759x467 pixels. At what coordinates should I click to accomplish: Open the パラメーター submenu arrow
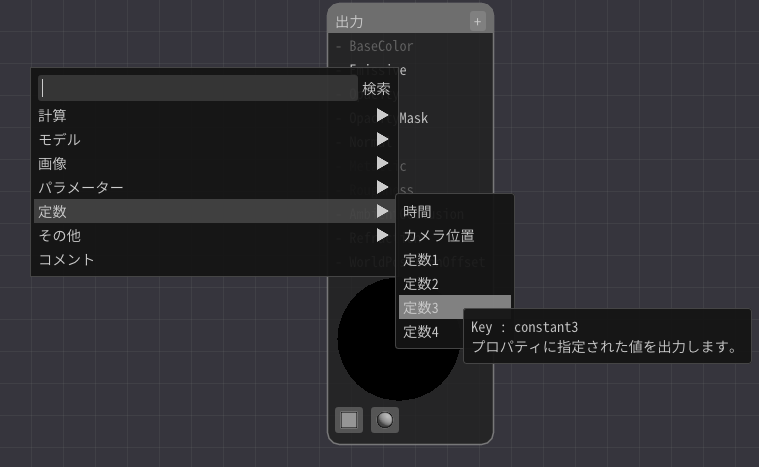coord(382,187)
